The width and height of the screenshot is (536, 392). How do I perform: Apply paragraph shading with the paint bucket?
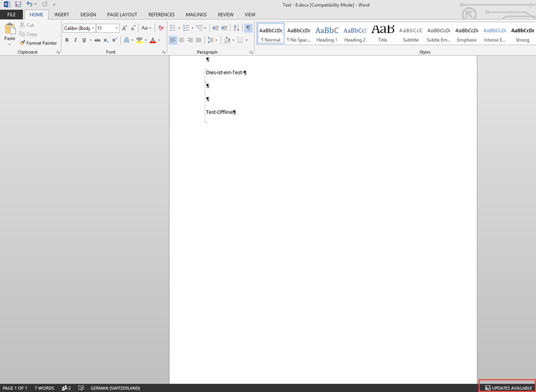pyautogui.click(x=227, y=40)
